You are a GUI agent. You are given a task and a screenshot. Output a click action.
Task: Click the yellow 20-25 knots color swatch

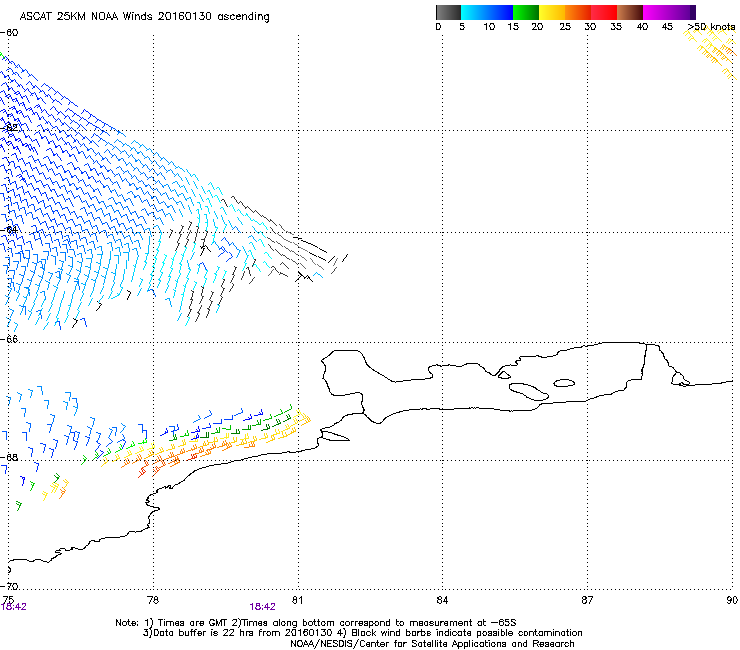pyautogui.click(x=552, y=12)
